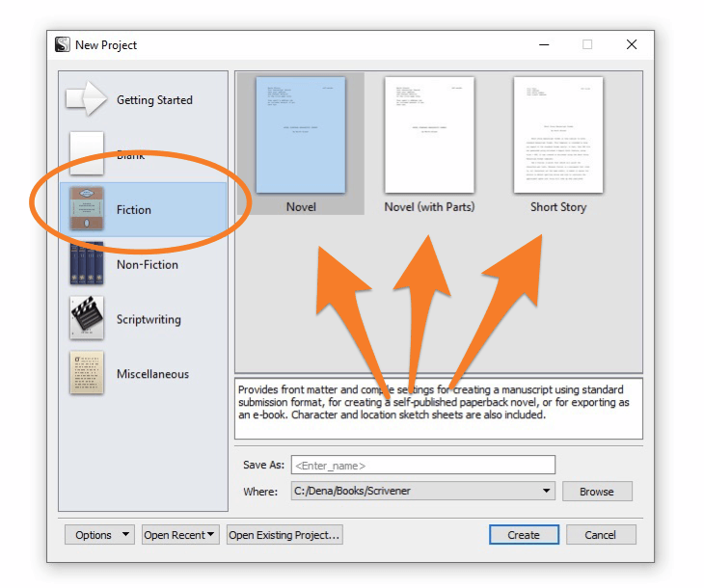Image resolution: width=704 pixels, height=588 pixels.
Task: Switch to the Miscellaneous category label
Action: pos(152,374)
